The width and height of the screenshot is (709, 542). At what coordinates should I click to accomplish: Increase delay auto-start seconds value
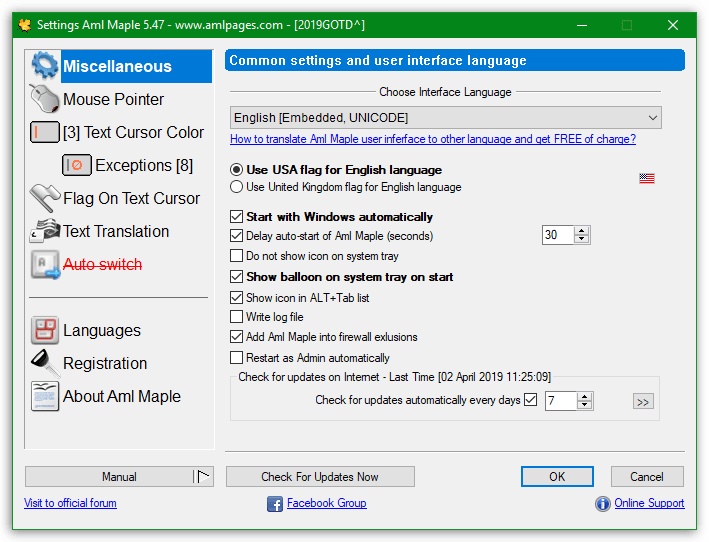coord(582,231)
